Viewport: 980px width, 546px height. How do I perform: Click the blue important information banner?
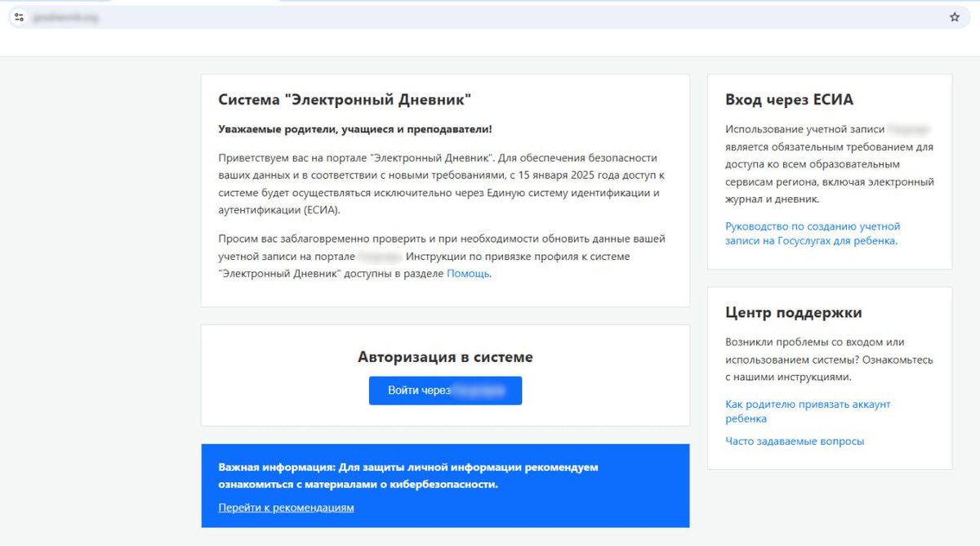(x=445, y=486)
